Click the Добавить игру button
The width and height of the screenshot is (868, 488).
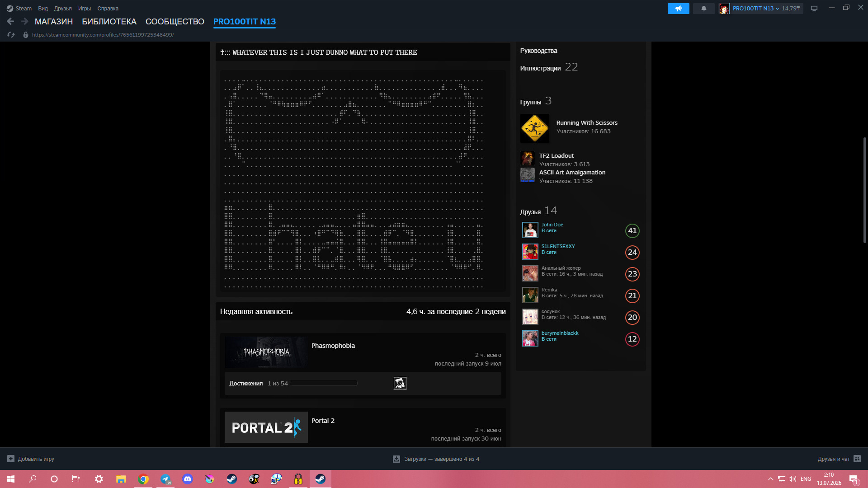click(31, 459)
